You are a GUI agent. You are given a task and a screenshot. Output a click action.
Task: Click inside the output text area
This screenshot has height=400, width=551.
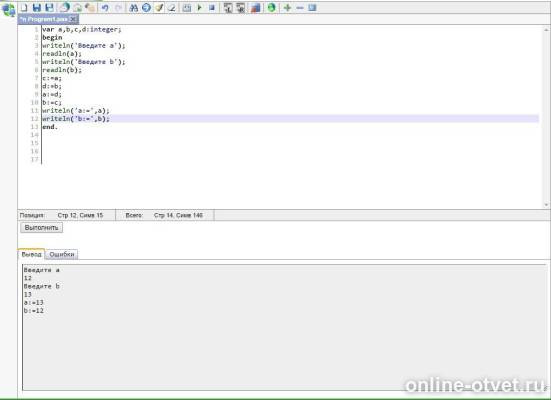[285, 327]
